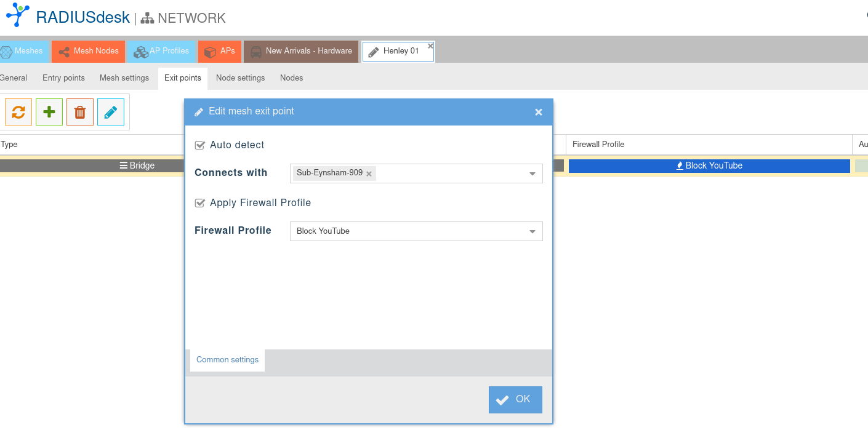Image resolution: width=868 pixels, height=438 pixels.
Task: Uncheck the Apply Firewall Profile checkbox
Action: [x=199, y=203]
